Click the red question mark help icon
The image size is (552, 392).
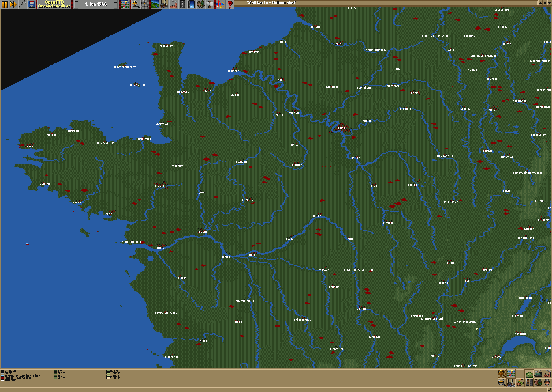click(230, 4)
